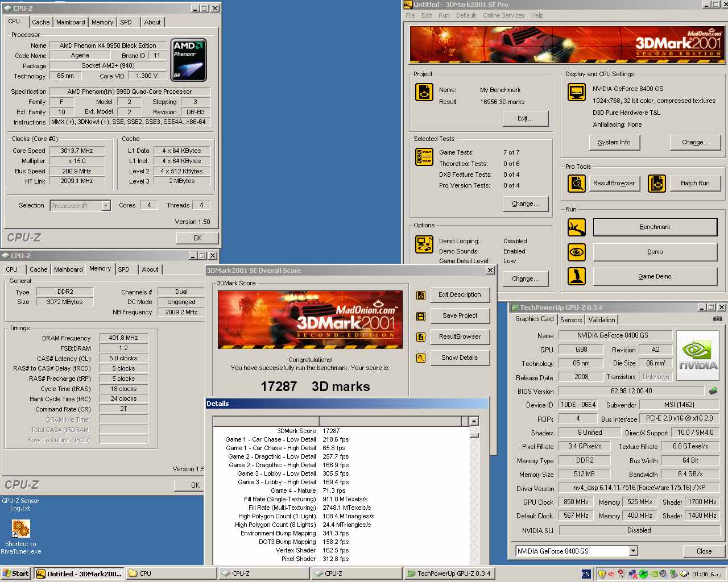Click the yellow shield tray icon
Viewport: 728px width, 582px height.
coord(601,574)
